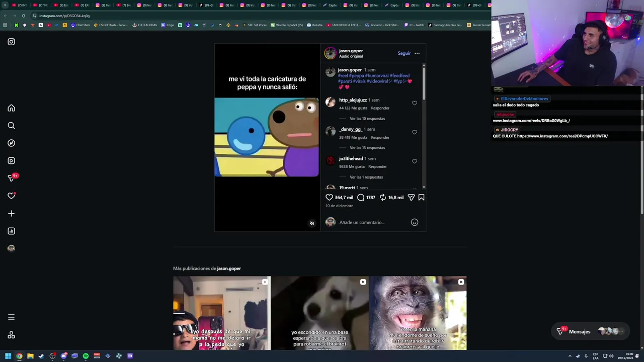Expand 'Ver las 1 respuestas'
Screen dimensions: 644x362
coord(366,177)
